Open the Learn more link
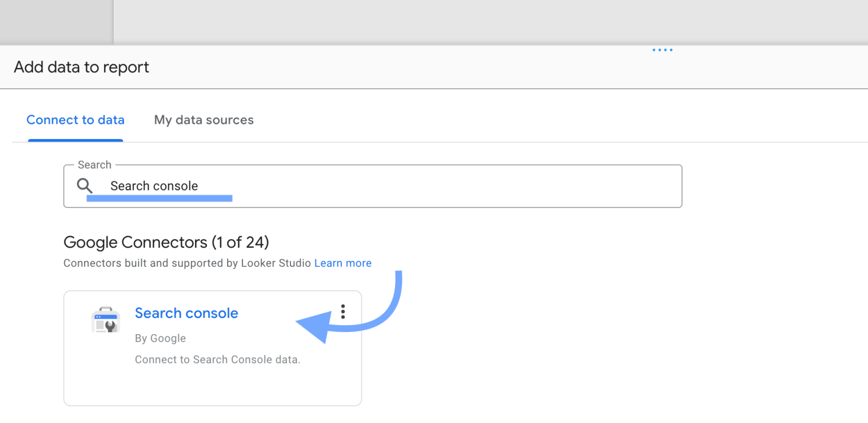Viewport: 868px width, 423px height. tap(342, 263)
